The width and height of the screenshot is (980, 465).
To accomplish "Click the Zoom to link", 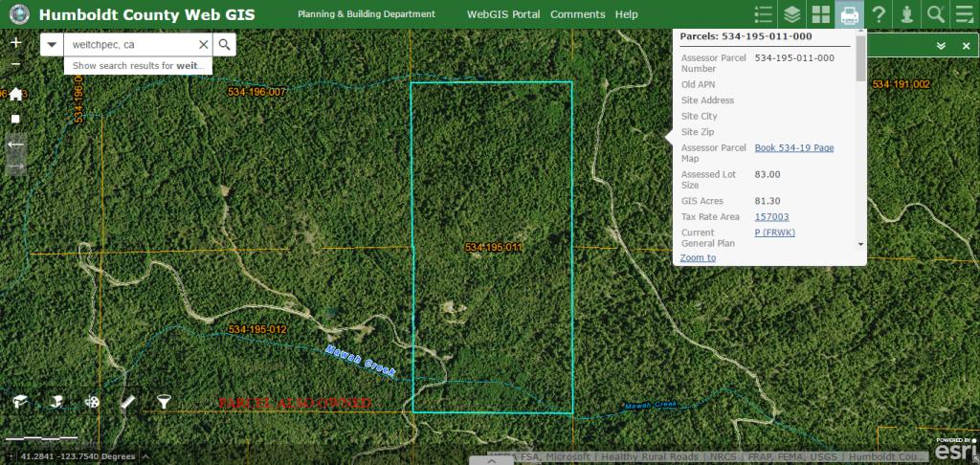I will 698,257.
